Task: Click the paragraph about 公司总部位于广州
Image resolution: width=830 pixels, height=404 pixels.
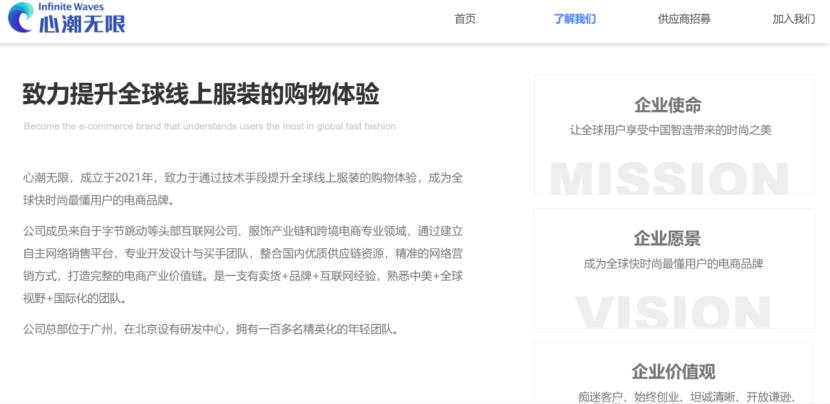Action: point(211,329)
